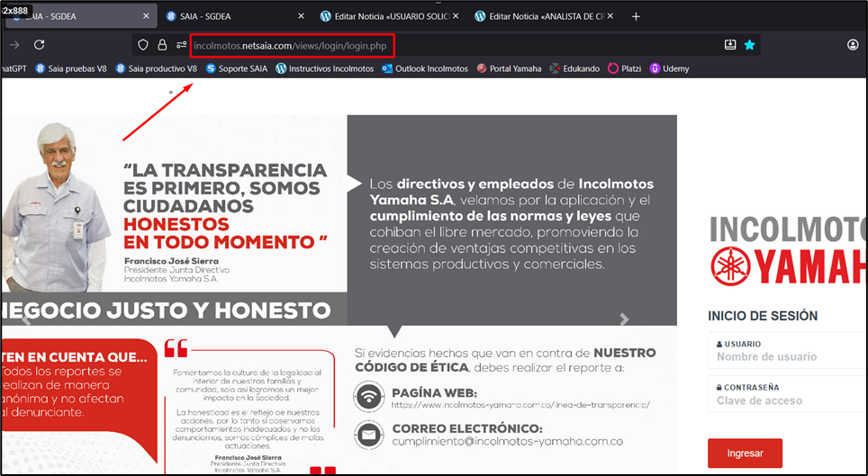The width and height of the screenshot is (868, 476).
Task: Open the downloads icon in toolbar
Action: (x=730, y=45)
